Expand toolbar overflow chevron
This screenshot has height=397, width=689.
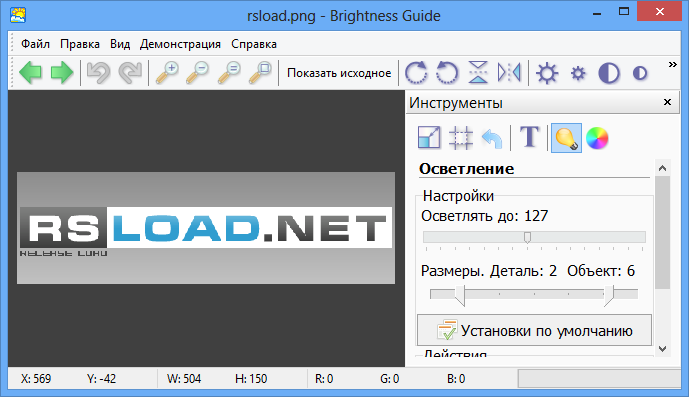click(x=673, y=65)
